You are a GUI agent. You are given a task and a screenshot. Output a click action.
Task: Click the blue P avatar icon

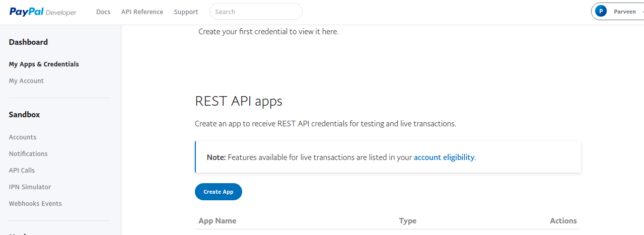point(601,12)
